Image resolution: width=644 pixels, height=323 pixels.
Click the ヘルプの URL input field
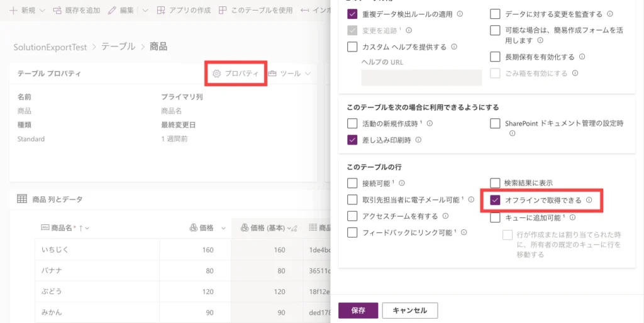pyautogui.click(x=421, y=77)
